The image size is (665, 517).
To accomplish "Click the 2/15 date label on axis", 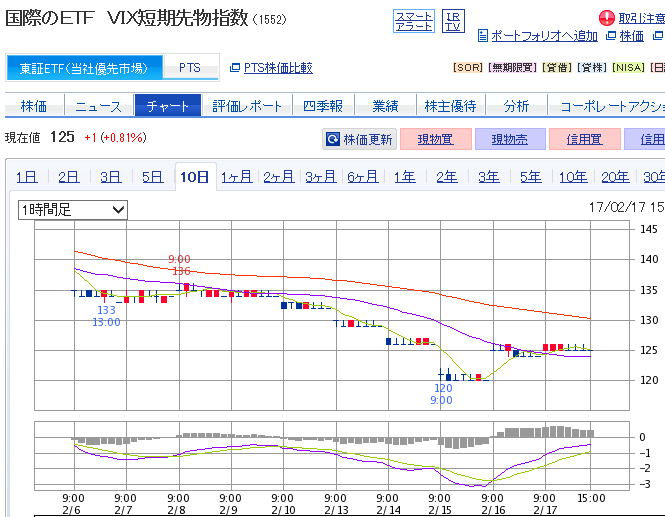I will (439, 510).
